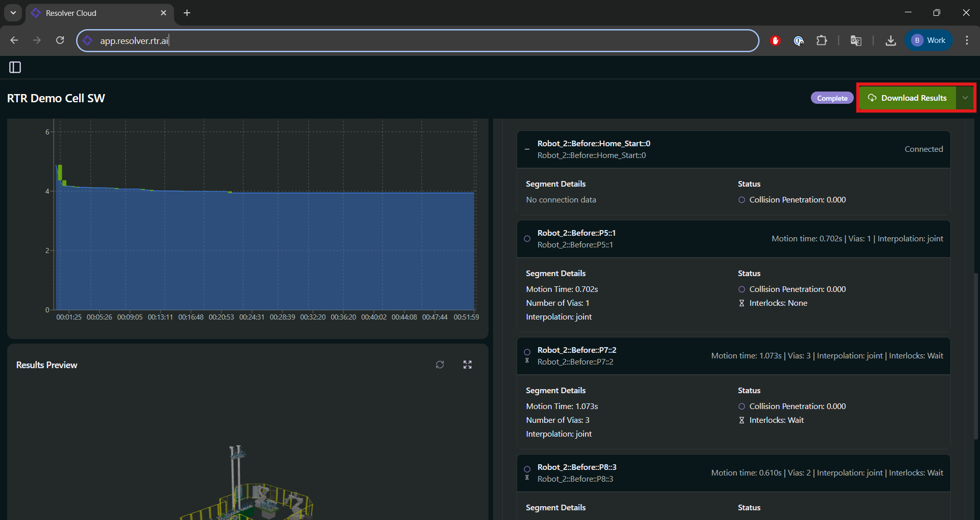Click collision circle icon in Home_Start status

pyautogui.click(x=741, y=200)
